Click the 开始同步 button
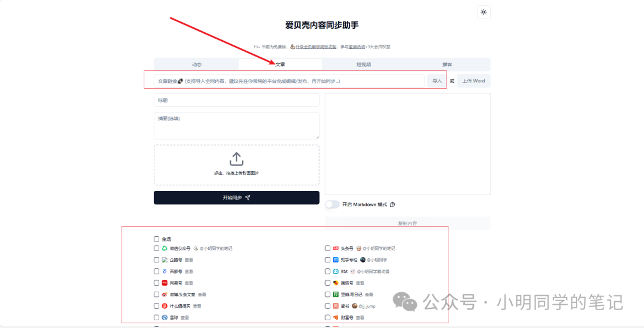The width and height of the screenshot is (644, 328). [237, 197]
